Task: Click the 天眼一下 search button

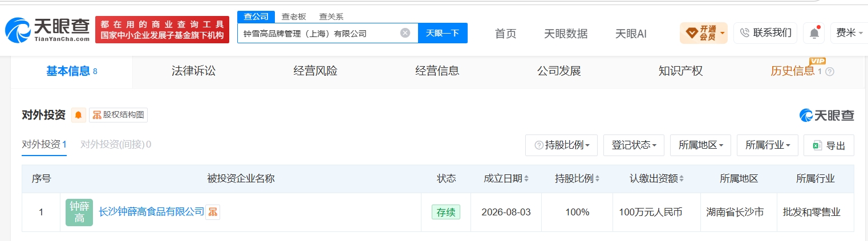Action: pyautogui.click(x=443, y=33)
